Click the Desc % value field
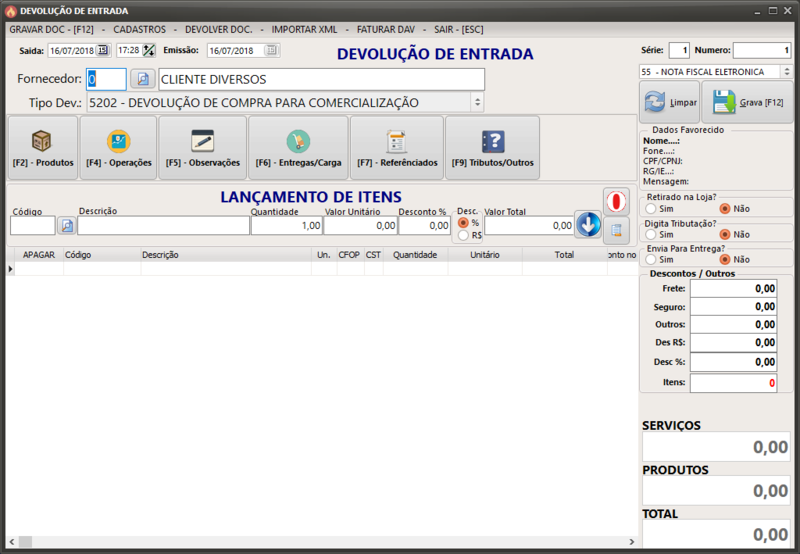Viewport: 800px width, 554px height. click(733, 362)
